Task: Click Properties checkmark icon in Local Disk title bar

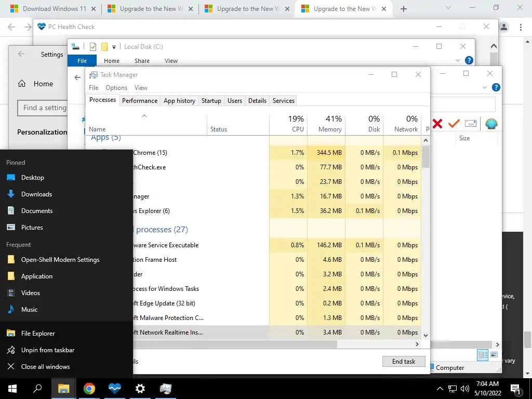Action: point(92,47)
